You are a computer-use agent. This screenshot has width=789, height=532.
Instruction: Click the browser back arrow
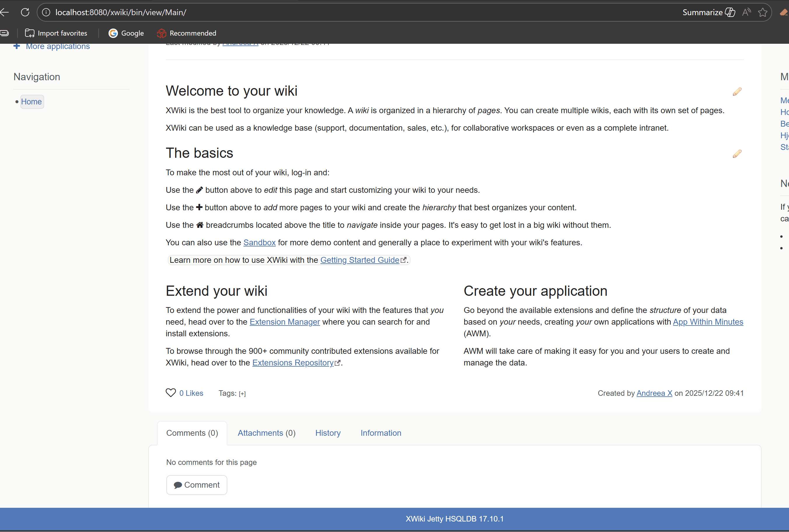pos(5,13)
